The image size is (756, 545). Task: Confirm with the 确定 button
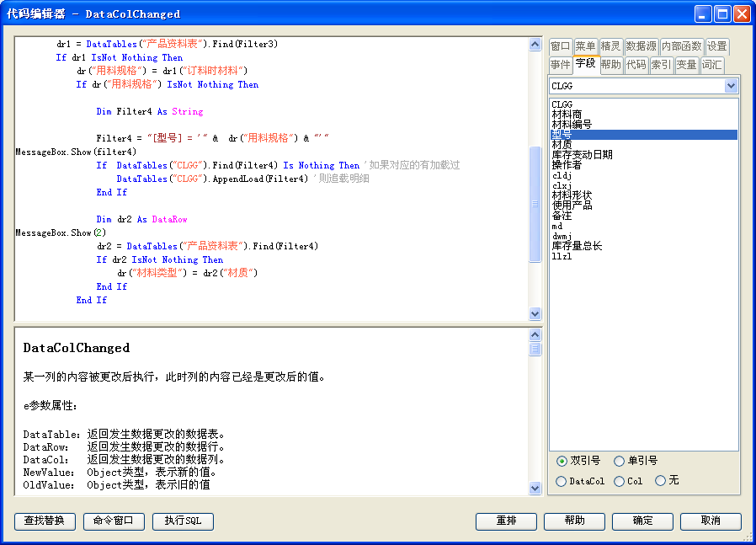pyautogui.click(x=642, y=521)
